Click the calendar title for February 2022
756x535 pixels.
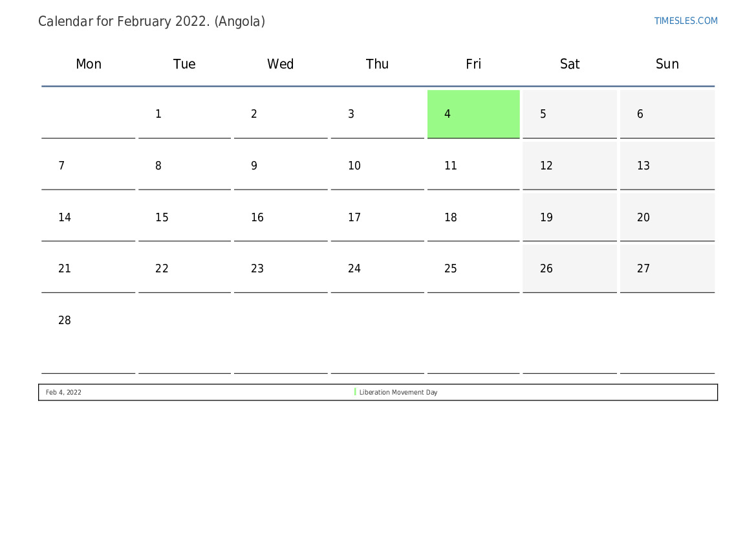pyautogui.click(x=151, y=21)
